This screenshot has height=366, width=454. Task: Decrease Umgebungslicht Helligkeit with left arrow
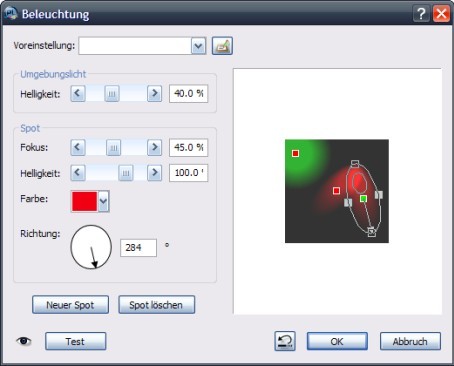pos(78,93)
